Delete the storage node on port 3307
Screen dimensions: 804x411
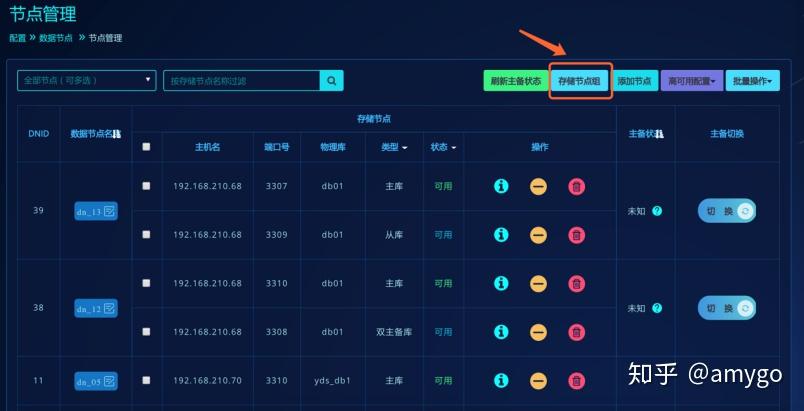tap(576, 187)
